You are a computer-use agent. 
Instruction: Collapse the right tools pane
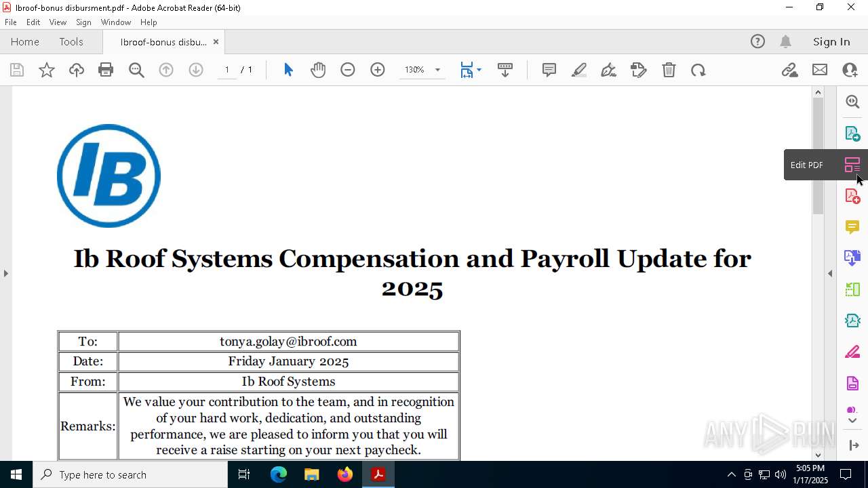click(853, 445)
